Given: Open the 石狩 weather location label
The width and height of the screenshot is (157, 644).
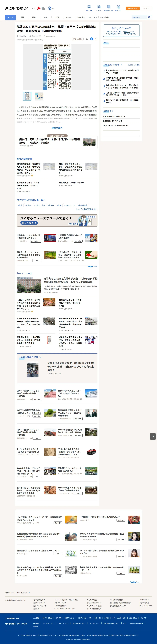Looking at the screenshot, I should (x=34, y=8).
